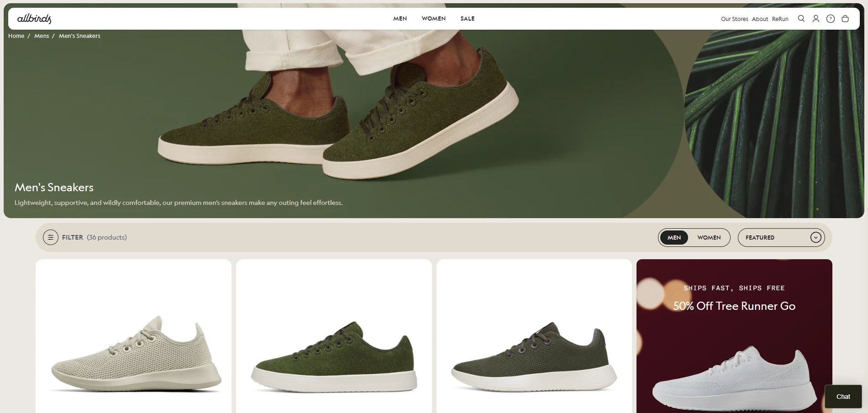Screen dimensions: 868x413
Task: Open the 50% Off Tree Runner Go promo
Action: (x=734, y=336)
